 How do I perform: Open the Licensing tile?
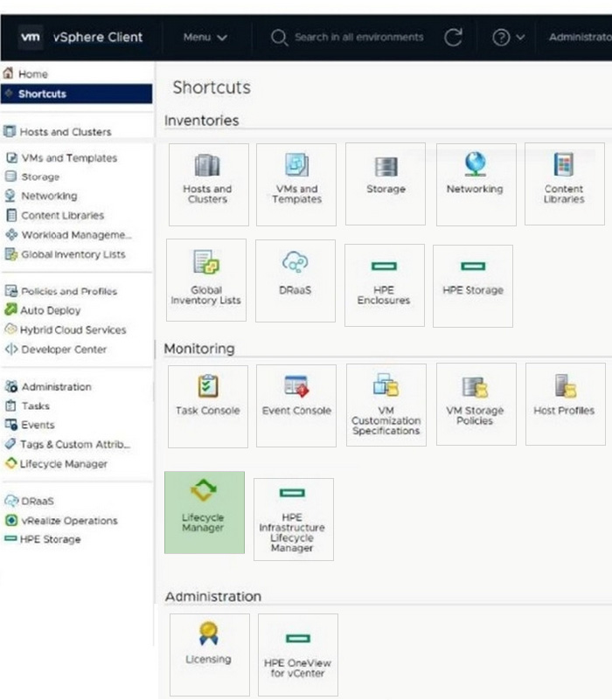pos(209,655)
